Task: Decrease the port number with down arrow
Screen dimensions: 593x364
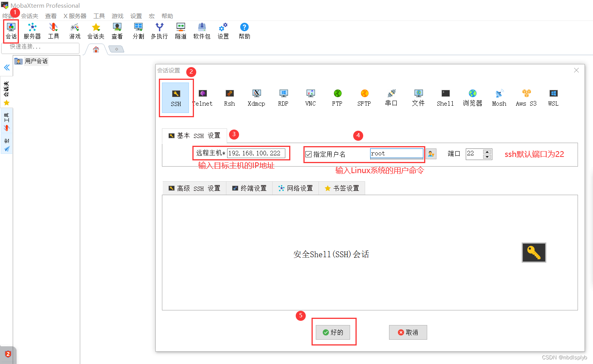Action: pos(487,157)
